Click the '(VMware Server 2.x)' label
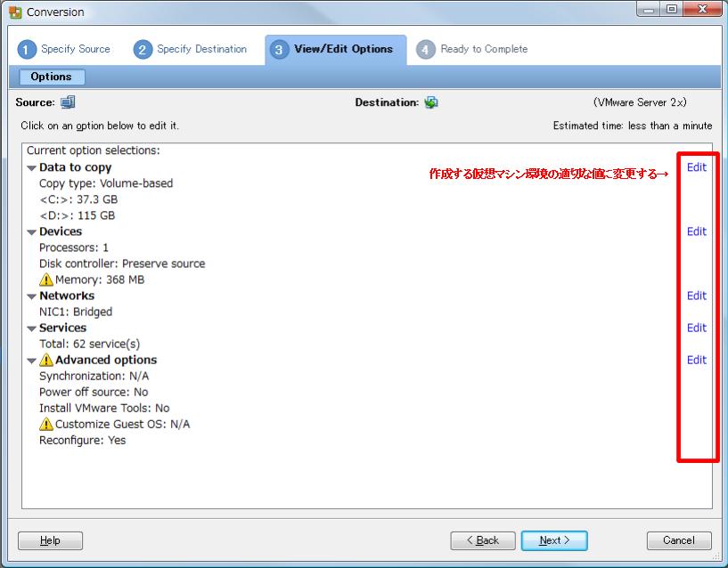This screenshot has height=568, width=728. tap(640, 102)
